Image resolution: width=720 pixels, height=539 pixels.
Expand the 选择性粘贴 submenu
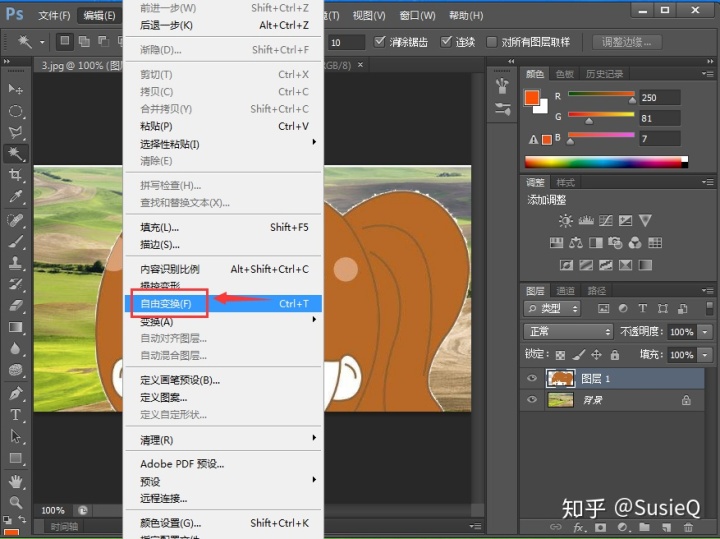[x=224, y=144]
